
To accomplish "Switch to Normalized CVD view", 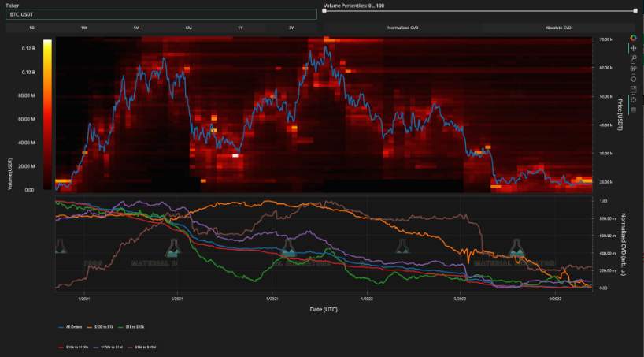I will pos(402,28).
